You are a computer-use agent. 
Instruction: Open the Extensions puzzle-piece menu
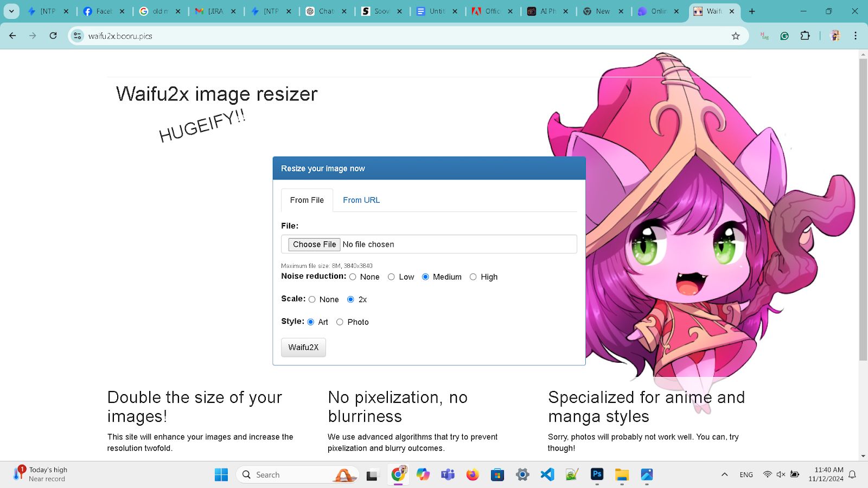coord(805,36)
